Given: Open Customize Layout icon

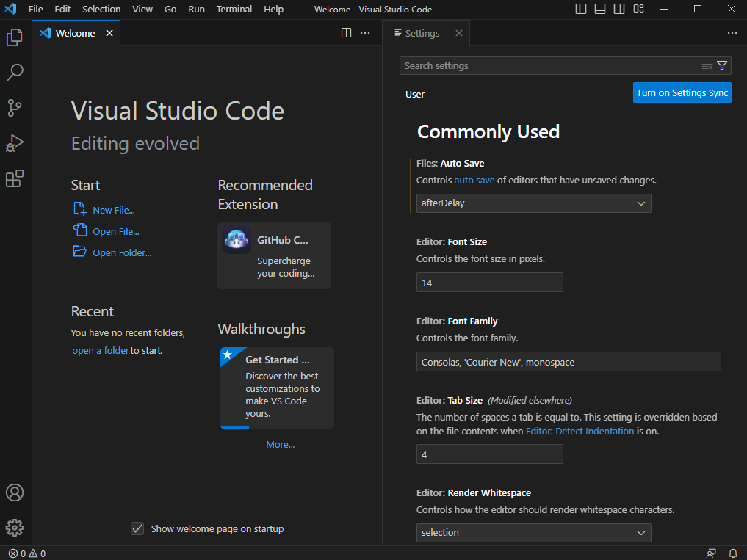Looking at the screenshot, I should 638,9.
